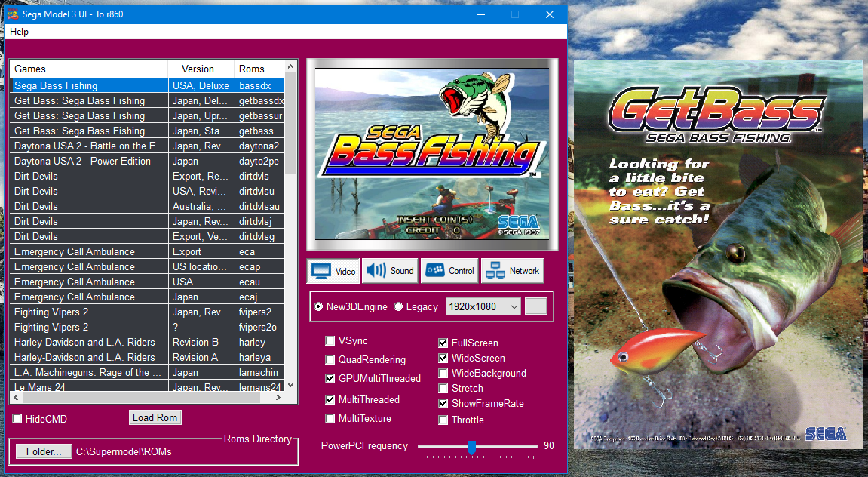Click the Roms column header

[x=259, y=69]
